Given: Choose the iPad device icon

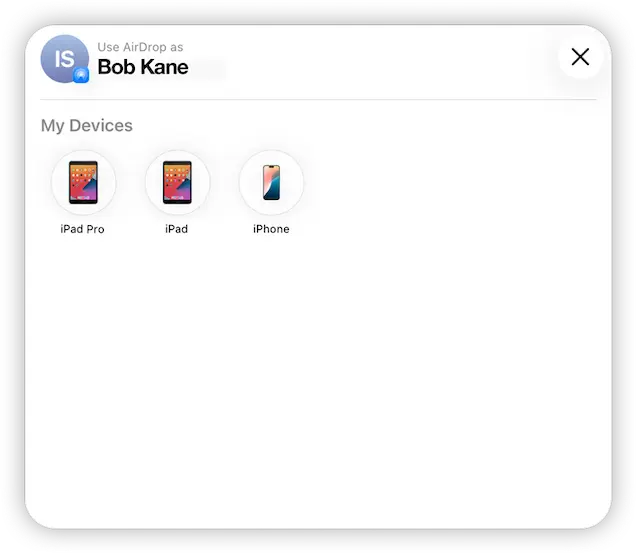Looking at the screenshot, I should [177, 183].
